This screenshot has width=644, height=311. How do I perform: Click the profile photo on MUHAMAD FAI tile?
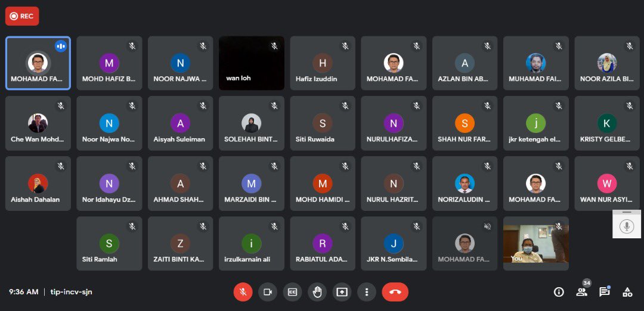coord(535,63)
